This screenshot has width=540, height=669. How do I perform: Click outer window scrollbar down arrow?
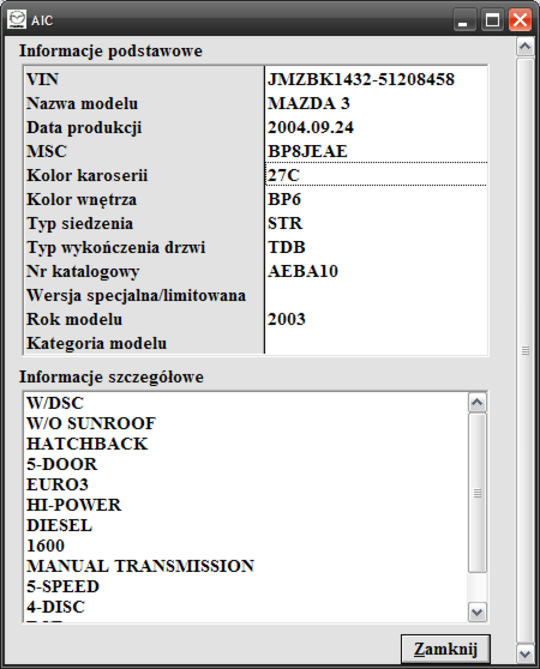pos(525,653)
